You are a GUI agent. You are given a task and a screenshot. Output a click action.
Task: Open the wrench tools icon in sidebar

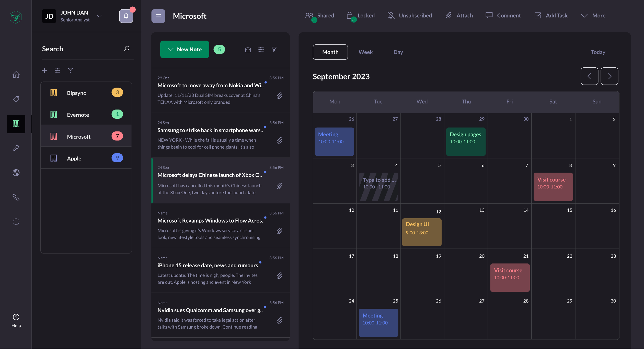16,148
